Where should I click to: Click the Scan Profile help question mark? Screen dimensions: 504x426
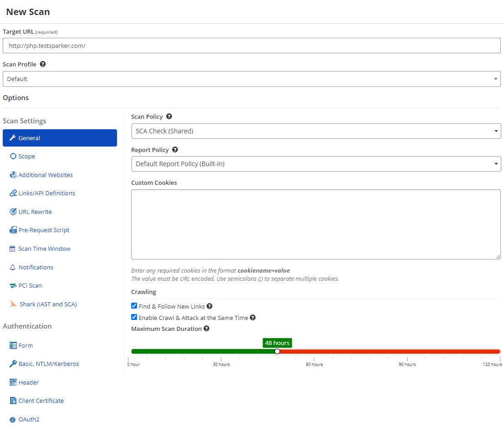(42, 64)
